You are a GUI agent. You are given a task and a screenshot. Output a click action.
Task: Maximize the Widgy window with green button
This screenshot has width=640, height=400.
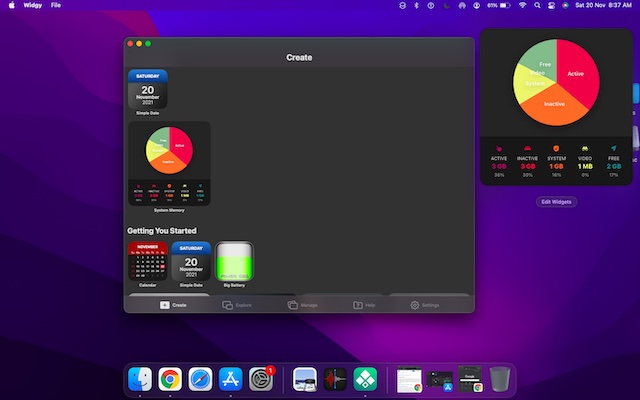pos(148,44)
